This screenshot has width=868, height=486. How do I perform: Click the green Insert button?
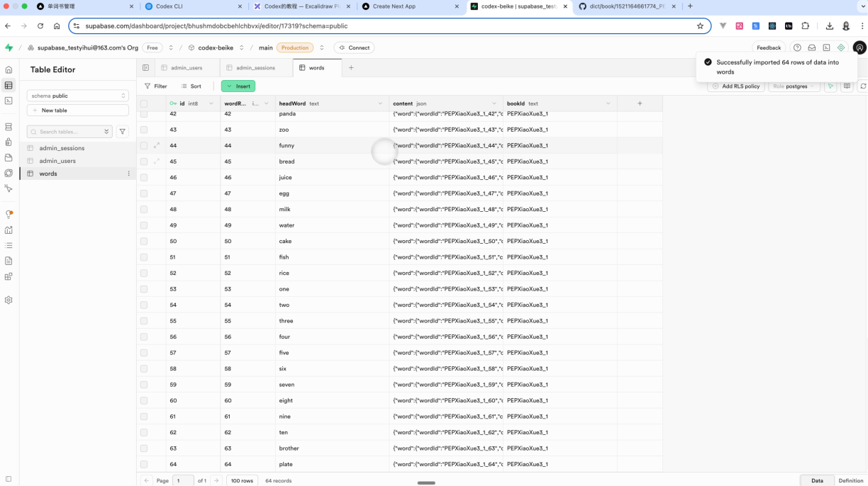(x=238, y=86)
